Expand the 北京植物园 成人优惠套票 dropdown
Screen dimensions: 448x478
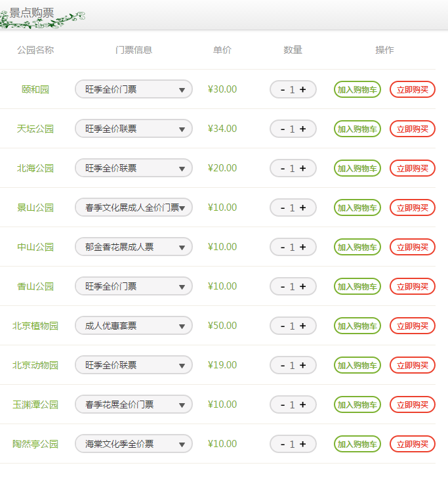click(134, 326)
